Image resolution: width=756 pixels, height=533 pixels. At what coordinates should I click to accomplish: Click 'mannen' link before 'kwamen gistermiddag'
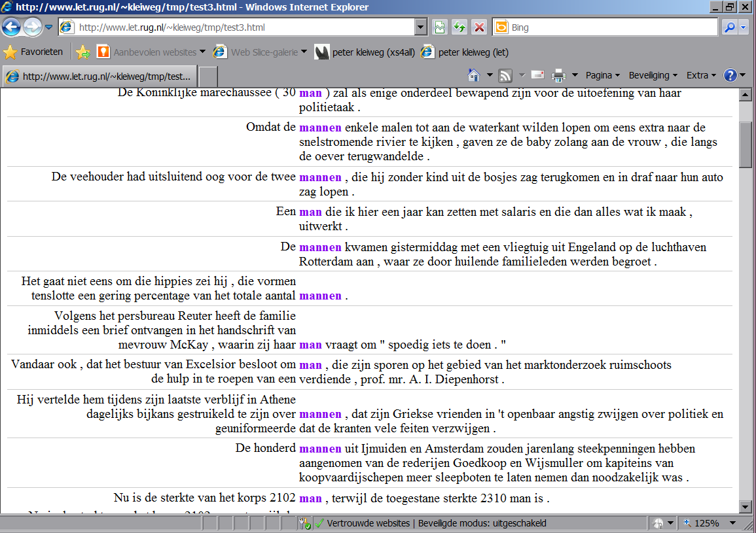[x=320, y=247]
